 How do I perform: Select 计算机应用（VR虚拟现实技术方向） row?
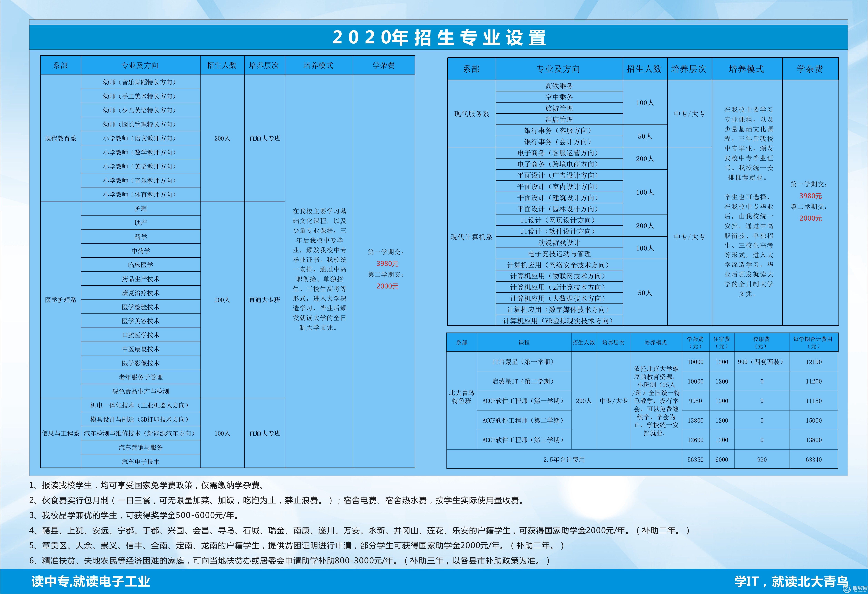(x=559, y=321)
